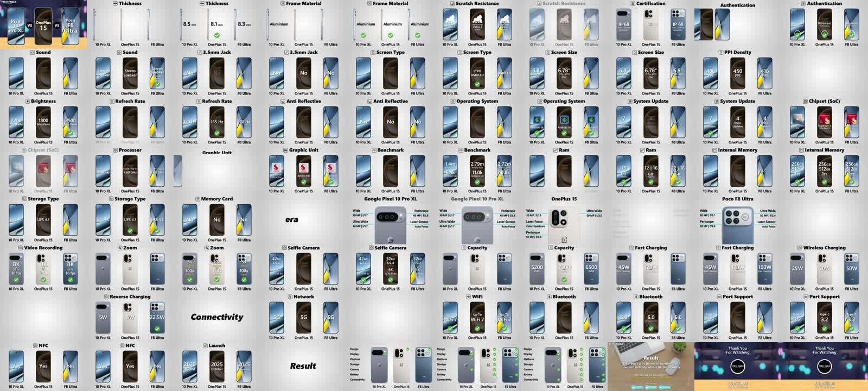This screenshot has height=391, width=868.
Task: Open the Memory Card comparison frame
Action: click(x=217, y=220)
